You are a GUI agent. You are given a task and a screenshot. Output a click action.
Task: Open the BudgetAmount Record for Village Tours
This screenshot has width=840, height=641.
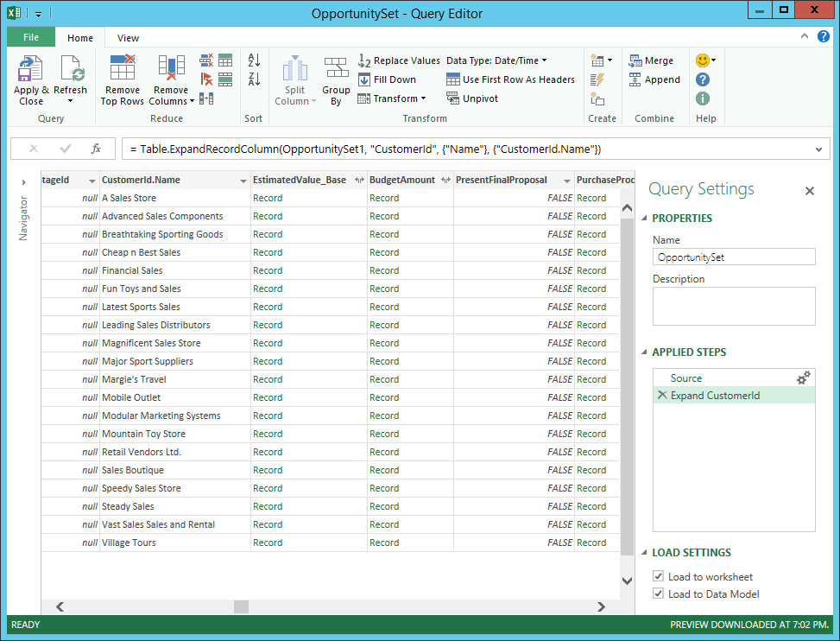[384, 543]
